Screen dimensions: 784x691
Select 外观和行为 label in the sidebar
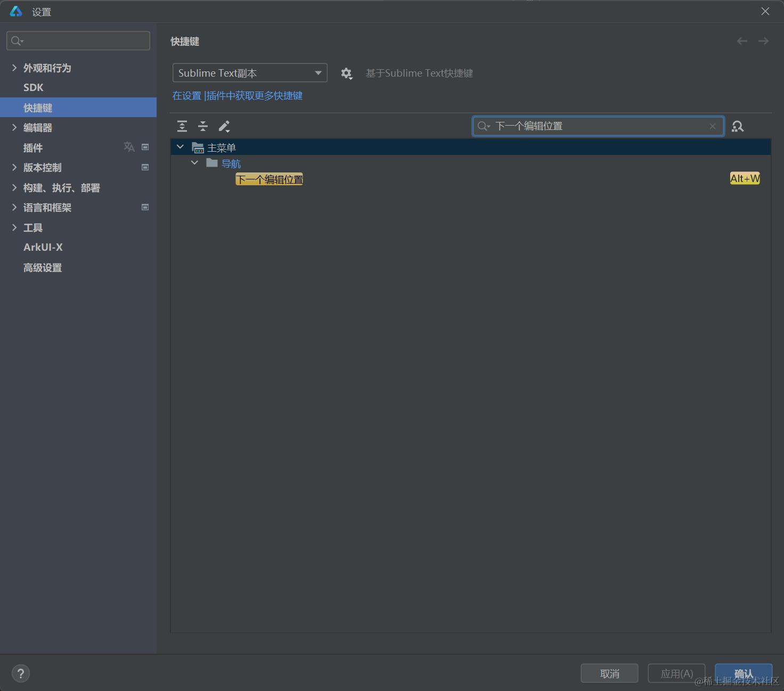click(x=47, y=68)
